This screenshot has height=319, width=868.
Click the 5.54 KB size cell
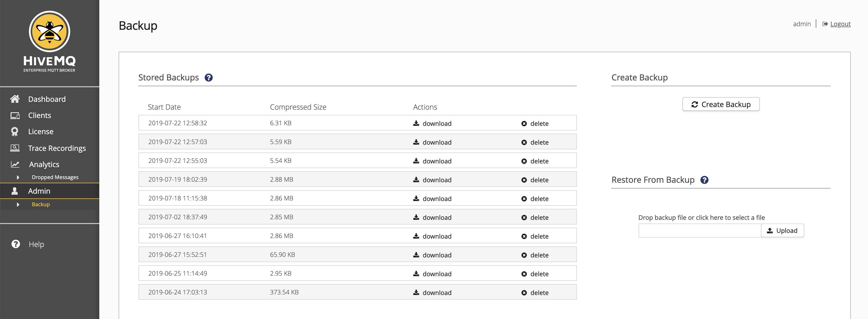[x=280, y=161]
